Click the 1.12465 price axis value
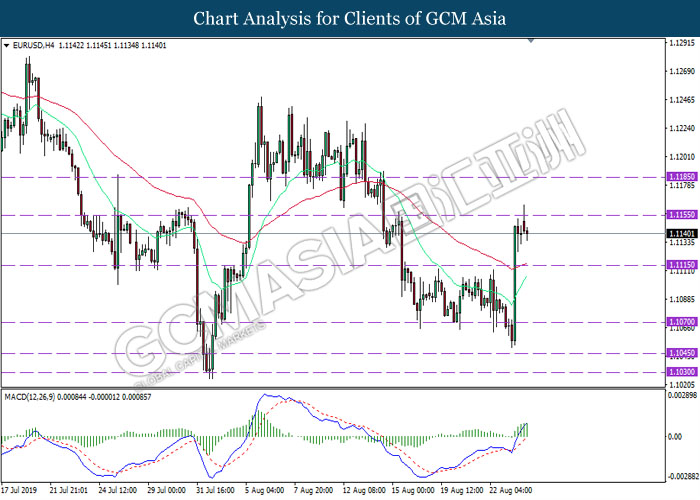This screenshot has height=500, width=700. pyautogui.click(x=682, y=100)
